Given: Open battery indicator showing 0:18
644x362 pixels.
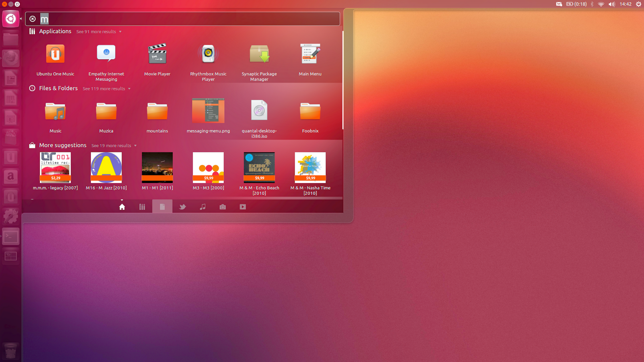Looking at the screenshot, I should point(576,4).
